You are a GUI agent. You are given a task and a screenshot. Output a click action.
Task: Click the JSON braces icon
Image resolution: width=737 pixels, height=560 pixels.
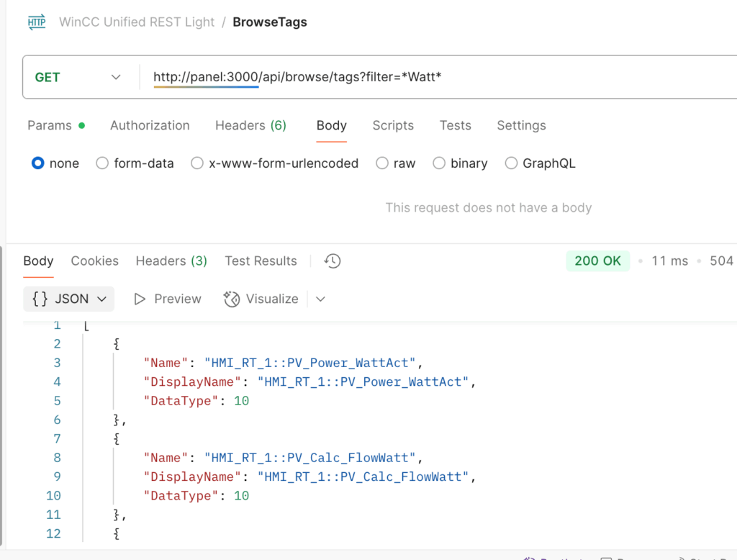pos(40,299)
